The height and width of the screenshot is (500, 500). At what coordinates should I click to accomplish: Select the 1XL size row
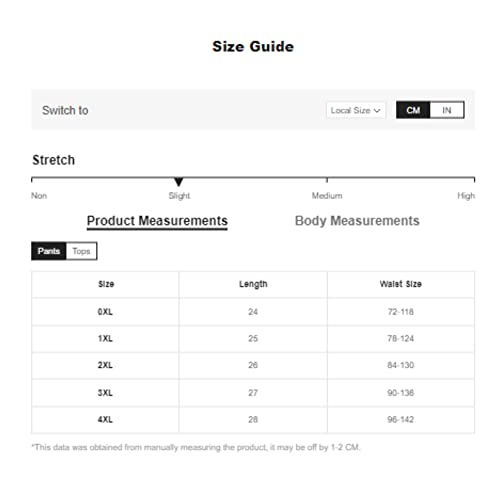point(253,339)
